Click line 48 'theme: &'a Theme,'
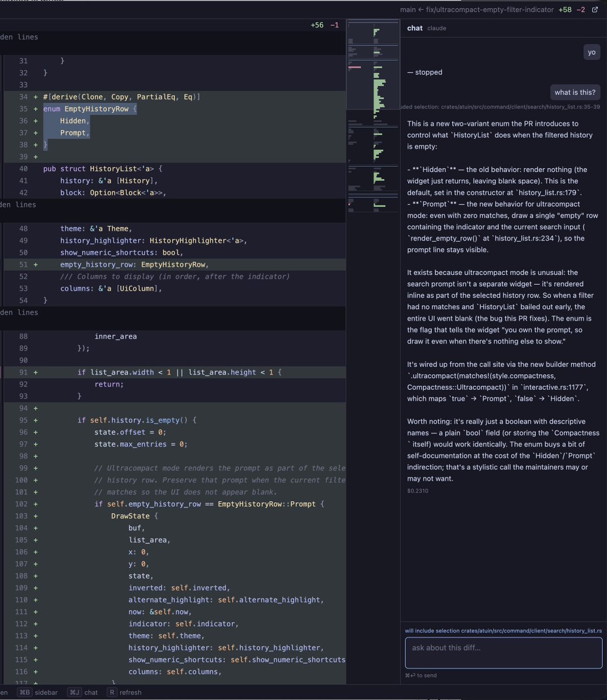Image resolution: width=607 pixels, height=700 pixels. click(x=96, y=229)
